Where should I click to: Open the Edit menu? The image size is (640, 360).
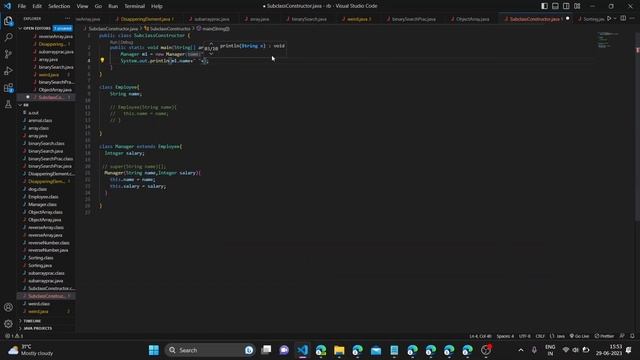[37, 6]
